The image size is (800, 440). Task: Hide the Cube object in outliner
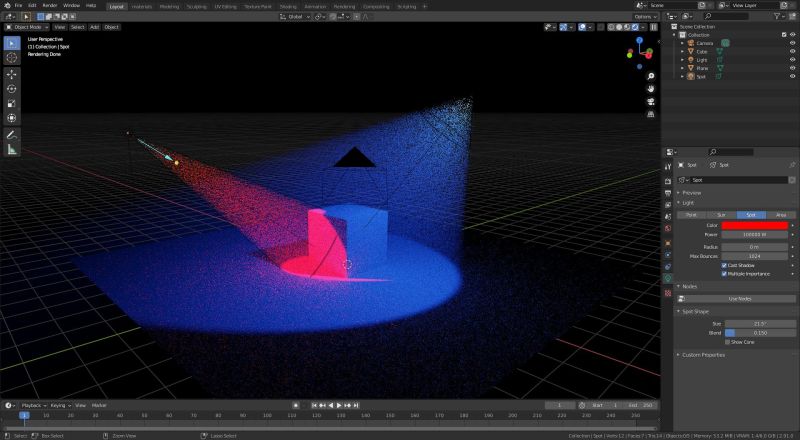[792, 52]
